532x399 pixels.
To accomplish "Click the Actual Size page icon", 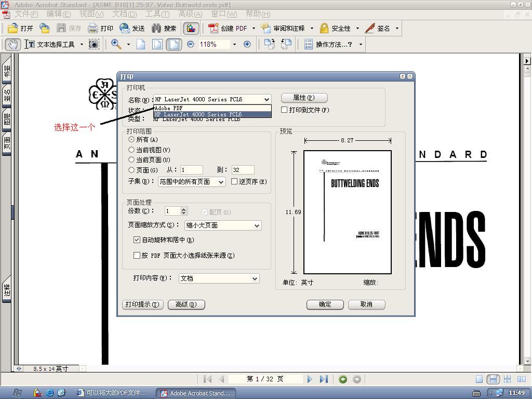I will [141, 45].
